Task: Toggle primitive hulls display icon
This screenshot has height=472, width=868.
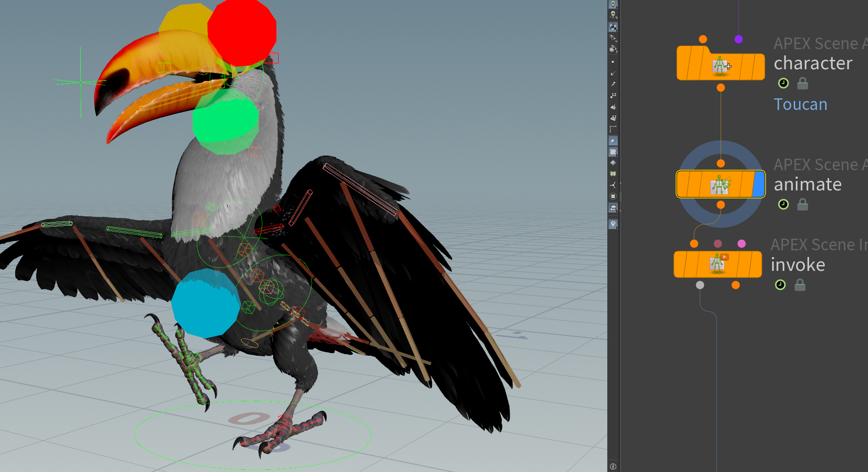Action: 613,129
